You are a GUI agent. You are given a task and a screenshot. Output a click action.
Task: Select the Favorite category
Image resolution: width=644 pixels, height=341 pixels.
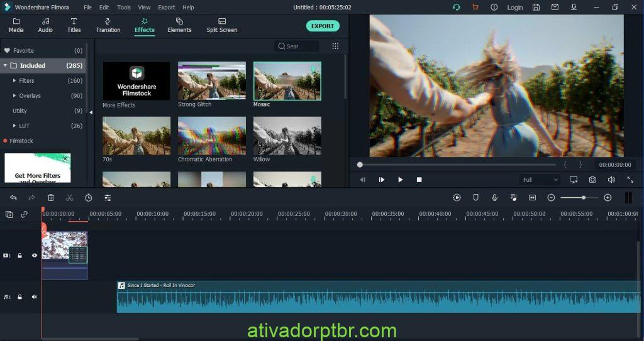pyautogui.click(x=43, y=50)
